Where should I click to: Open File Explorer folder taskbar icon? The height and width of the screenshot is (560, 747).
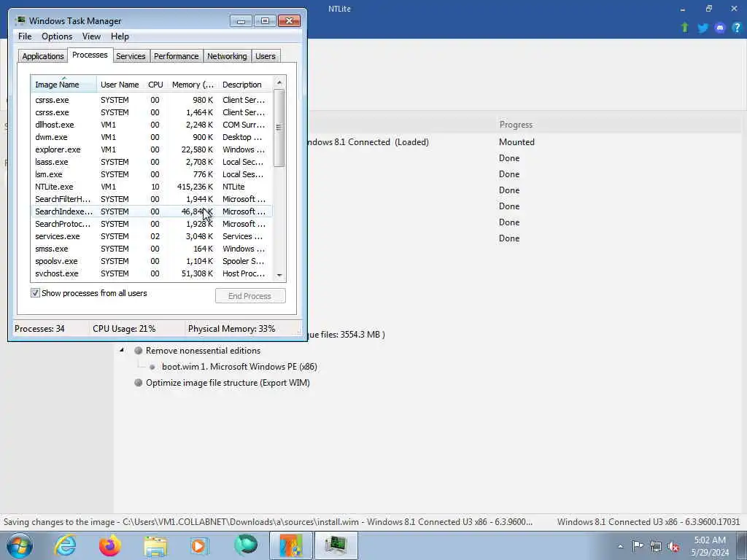click(156, 545)
